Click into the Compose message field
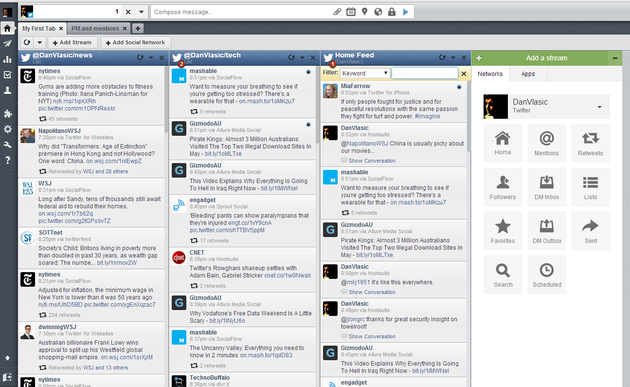This screenshot has height=387, width=630. pyautogui.click(x=241, y=12)
